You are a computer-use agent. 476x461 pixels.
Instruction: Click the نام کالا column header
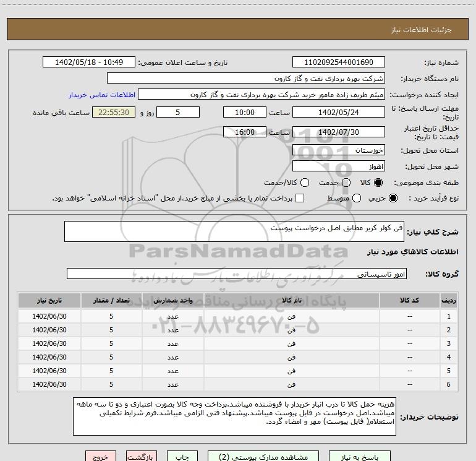pyautogui.click(x=291, y=300)
